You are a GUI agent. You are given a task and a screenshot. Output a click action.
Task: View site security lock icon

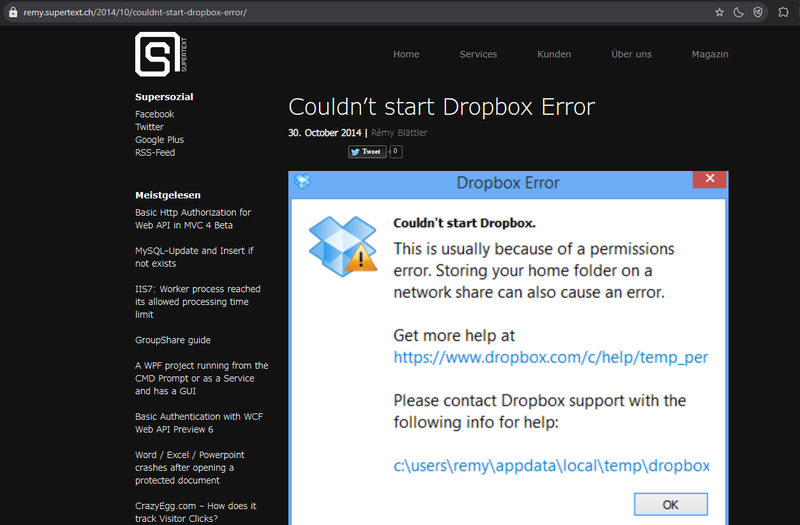(x=13, y=12)
